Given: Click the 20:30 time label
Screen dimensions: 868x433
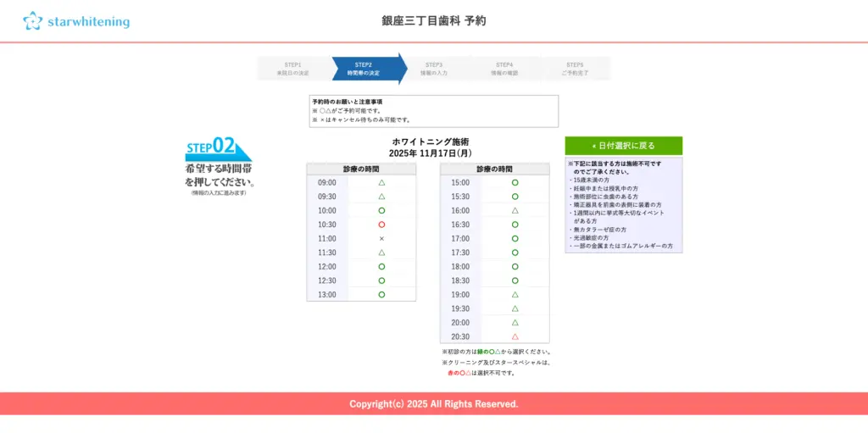Looking at the screenshot, I should pyautogui.click(x=460, y=336).
